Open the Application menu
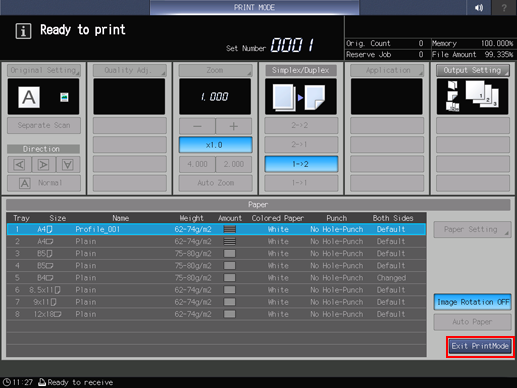Screen dimensions: 517x388 point(387,70)
